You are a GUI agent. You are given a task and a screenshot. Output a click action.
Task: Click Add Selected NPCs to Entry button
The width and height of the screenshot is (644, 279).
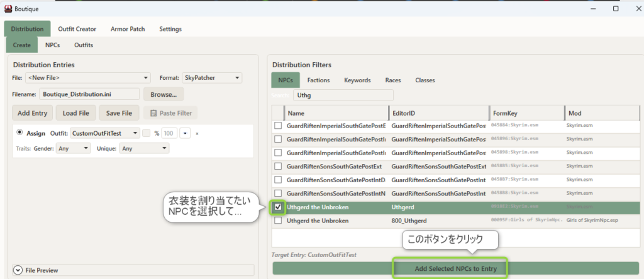[455, 268]
